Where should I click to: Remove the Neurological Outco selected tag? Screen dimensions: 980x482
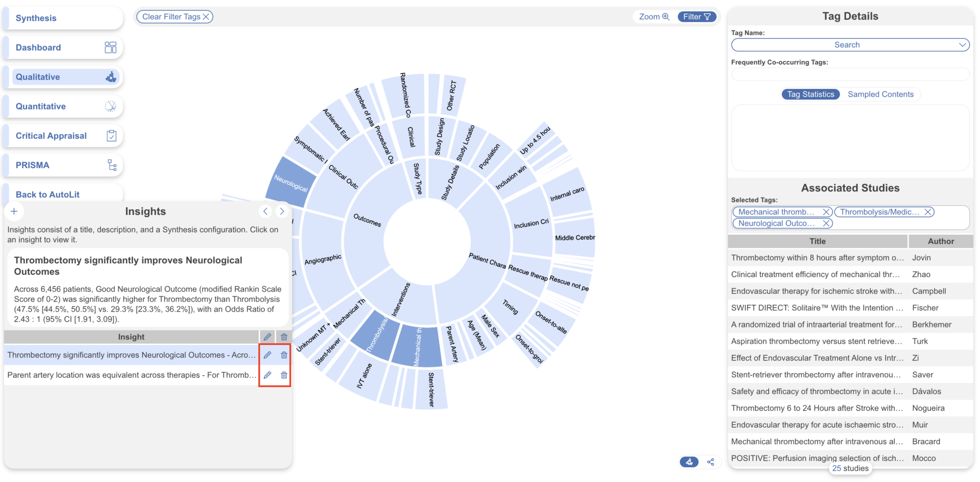[826, 224]
